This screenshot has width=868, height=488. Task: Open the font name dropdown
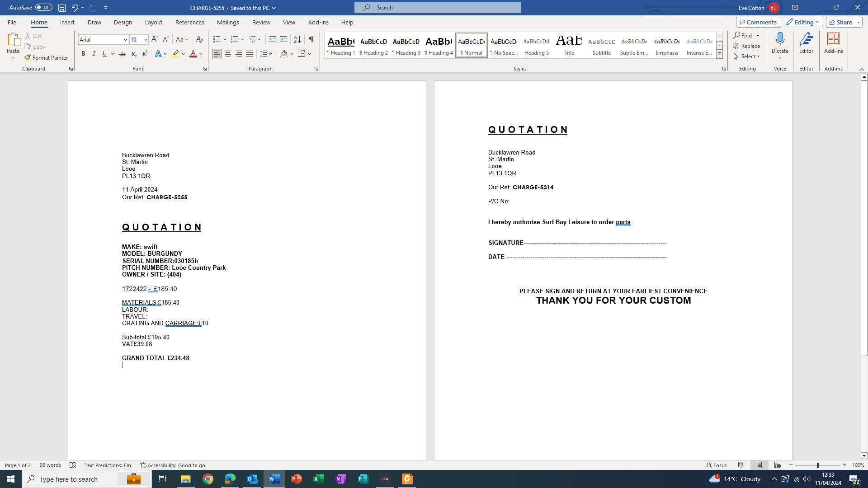125,40
